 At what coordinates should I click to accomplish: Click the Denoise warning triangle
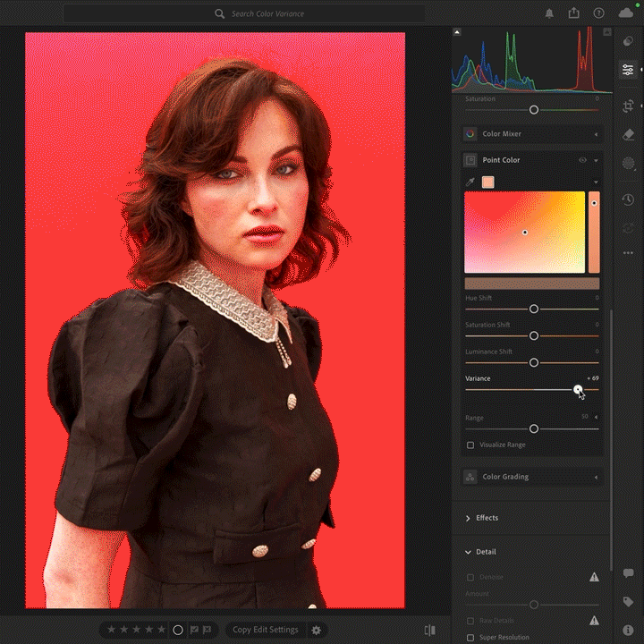[594, 577]
